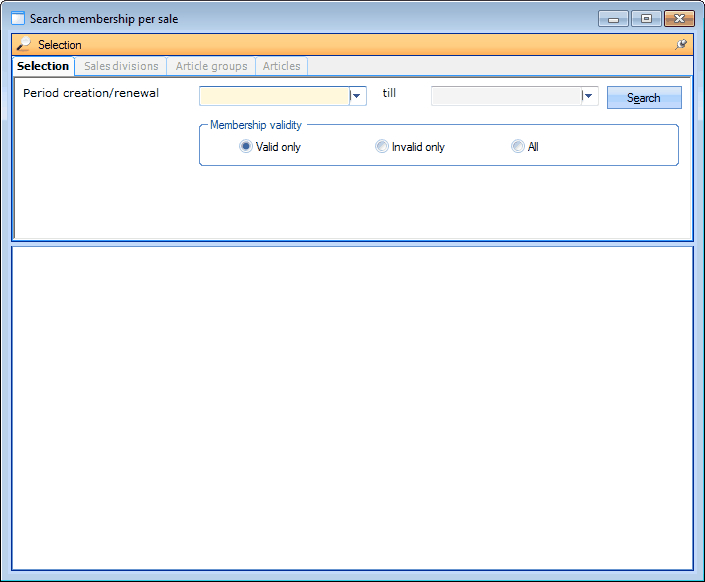The width and height of the screenshot is (705, 582).
Task: Select the Valid only radio button
Action: click(246, 147)
